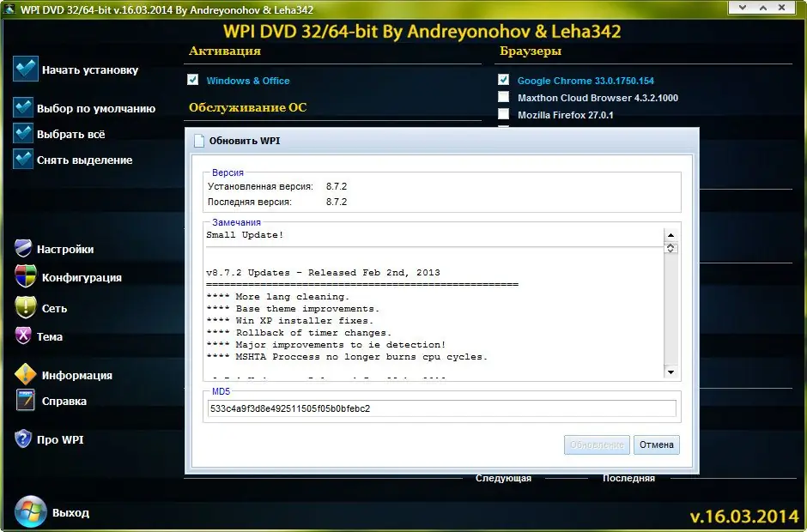Click the Windows orb Выход icon
Viewport: 807px width, 532px height.
click(30, 511)
